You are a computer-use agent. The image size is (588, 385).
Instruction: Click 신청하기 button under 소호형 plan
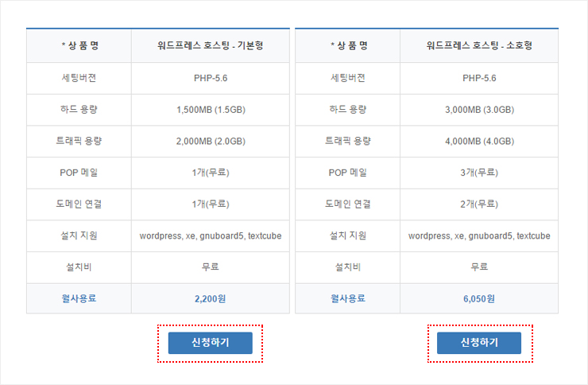[x=479, y=343]
